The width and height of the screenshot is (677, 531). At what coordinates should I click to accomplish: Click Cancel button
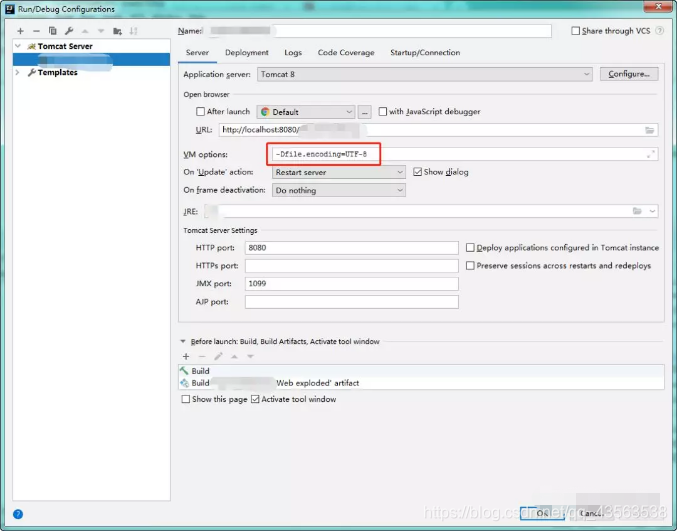(591, 513)
